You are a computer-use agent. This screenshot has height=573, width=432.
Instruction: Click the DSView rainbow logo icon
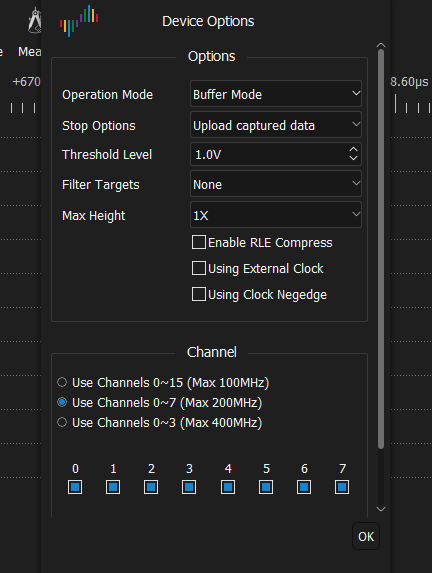[79, 21]
